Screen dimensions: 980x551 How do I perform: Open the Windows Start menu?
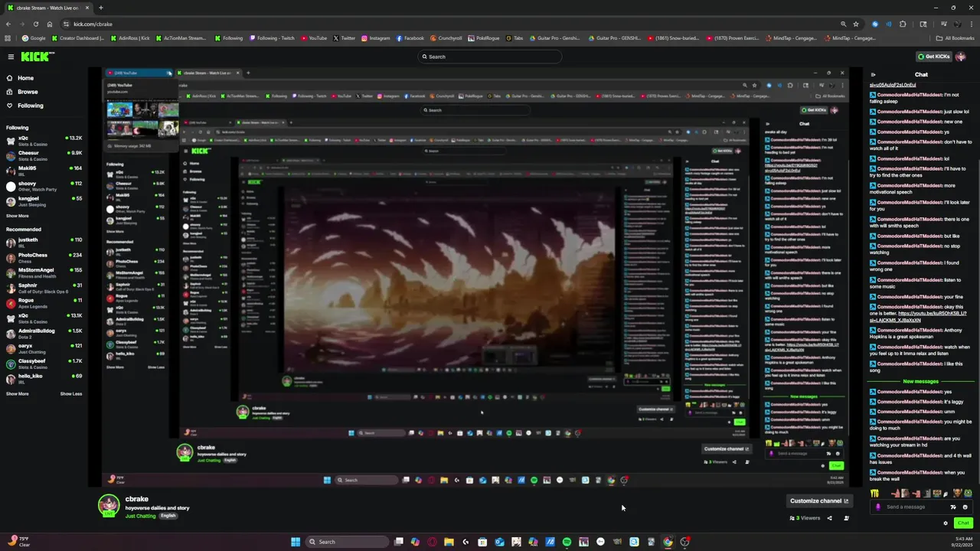296,542
